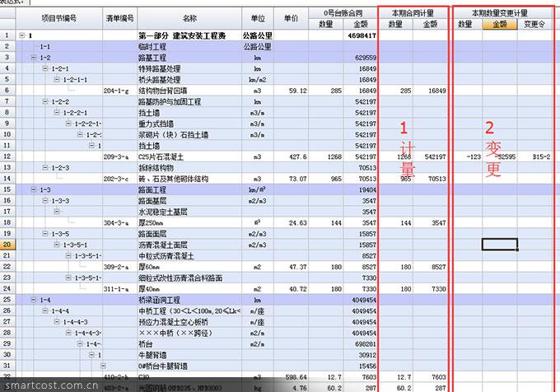This screenshot has height=392, width=560.
Task: Select the unit price cell 40.72
Action: (291, 289)
